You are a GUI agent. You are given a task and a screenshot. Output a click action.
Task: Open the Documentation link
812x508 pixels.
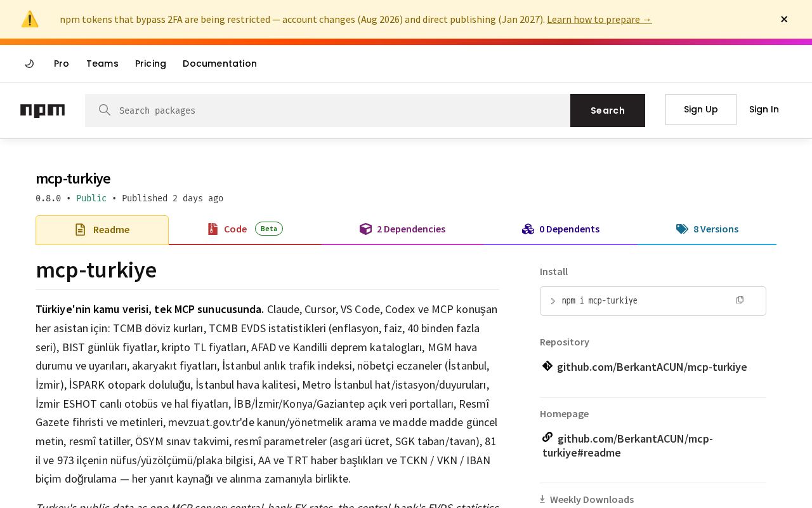pos(219,63)
